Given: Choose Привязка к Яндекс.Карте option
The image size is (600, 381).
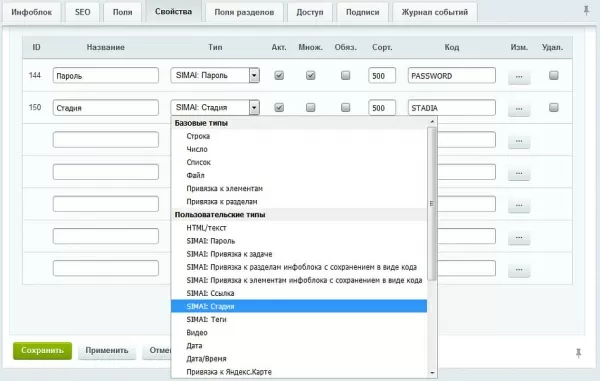Looking at the screenshot, I should (x=299, y=372).
